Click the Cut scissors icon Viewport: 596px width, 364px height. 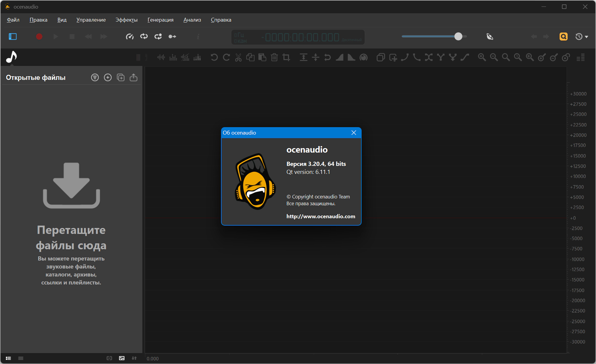point(238,57)
